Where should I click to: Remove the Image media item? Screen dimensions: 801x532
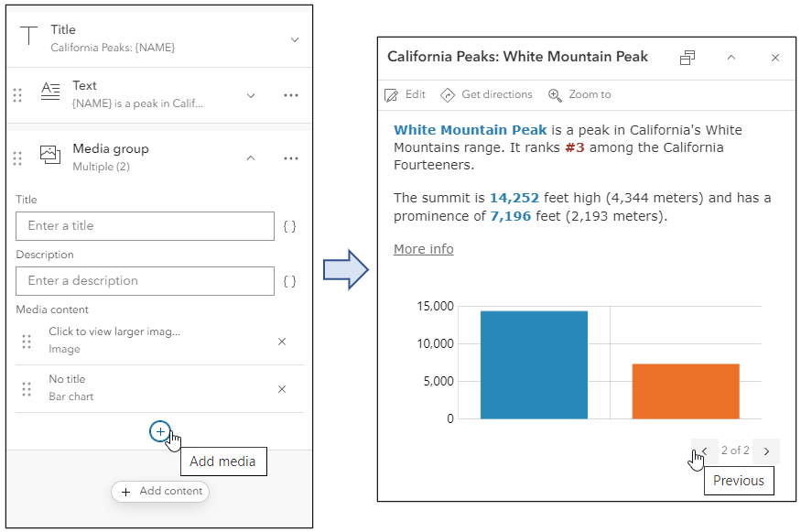click(282, 342)
